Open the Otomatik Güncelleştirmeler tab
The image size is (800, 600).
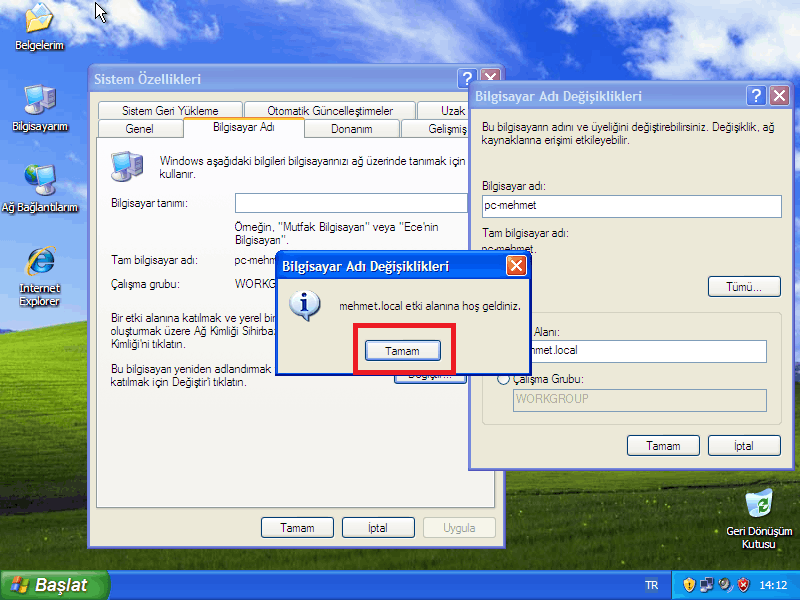coord(330,111)
